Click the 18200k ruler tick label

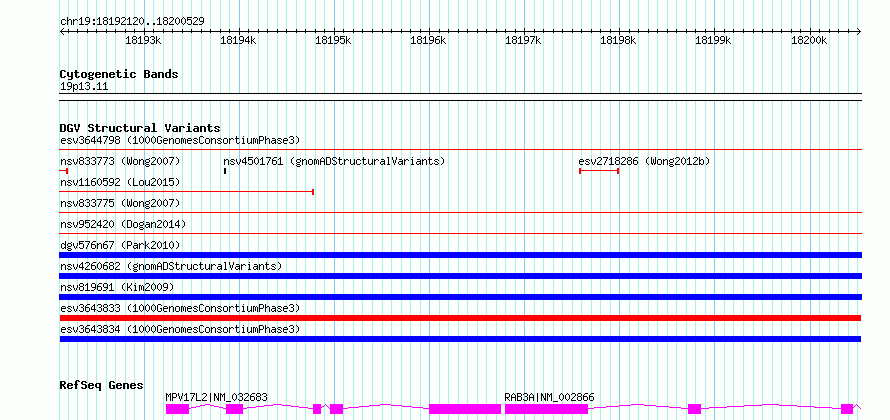tap(808, 40)
